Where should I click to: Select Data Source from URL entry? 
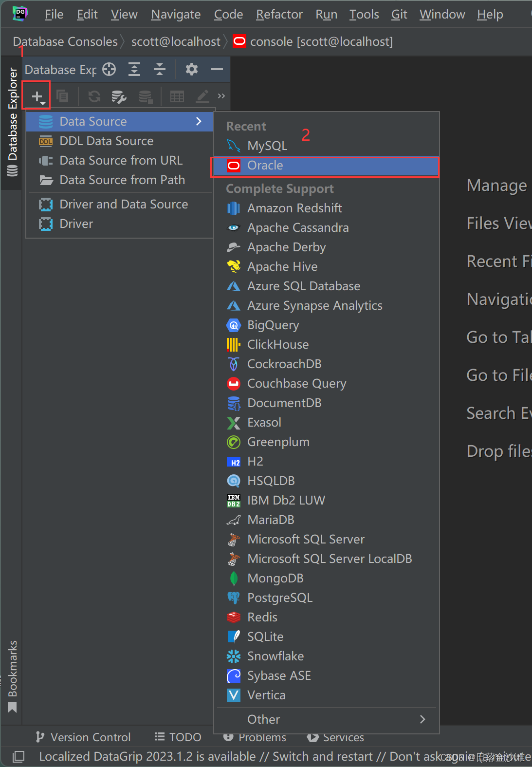(120, 160)
